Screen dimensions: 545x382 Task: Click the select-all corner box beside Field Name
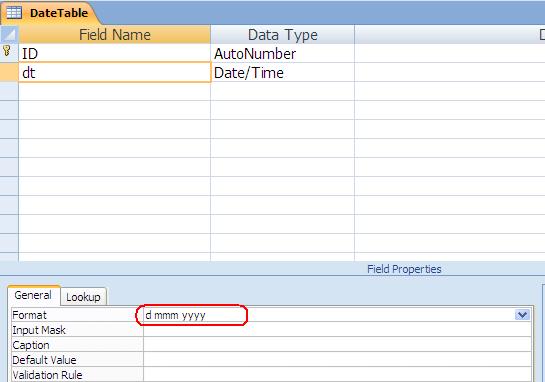pos(9,34)
